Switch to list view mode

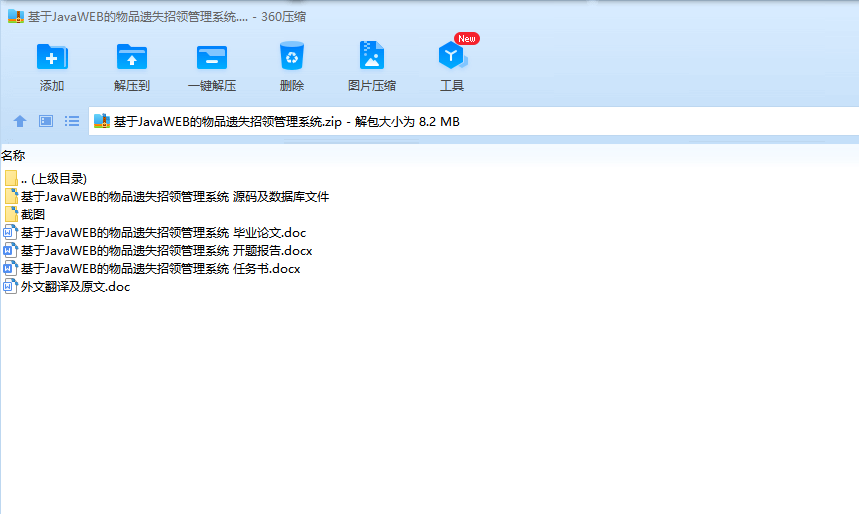(x=72, y=121)
